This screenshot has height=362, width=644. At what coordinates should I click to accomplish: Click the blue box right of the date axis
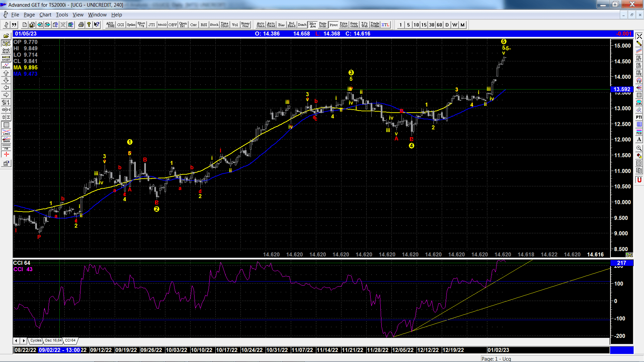[x=622, y=350]
